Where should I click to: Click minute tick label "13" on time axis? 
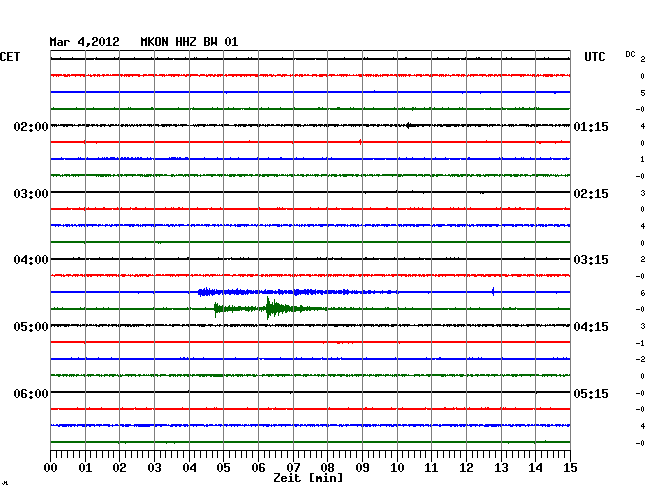click(501, 468)
